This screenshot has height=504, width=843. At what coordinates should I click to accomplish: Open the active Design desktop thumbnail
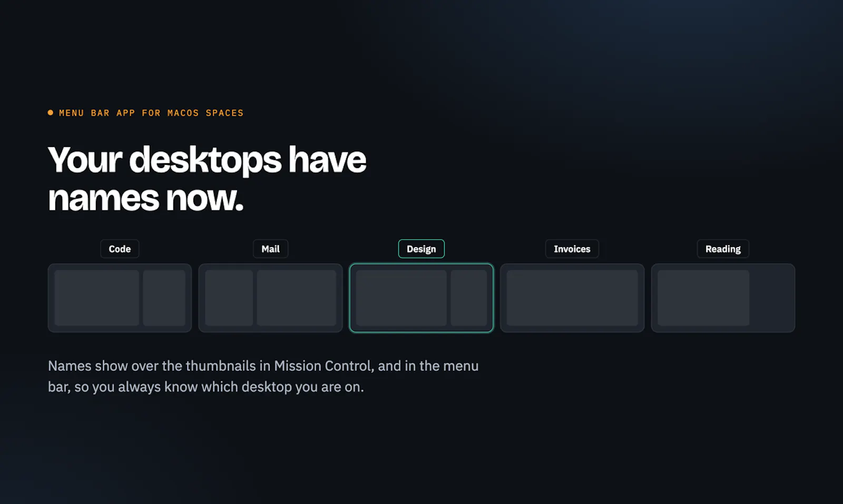pos(421,298)
